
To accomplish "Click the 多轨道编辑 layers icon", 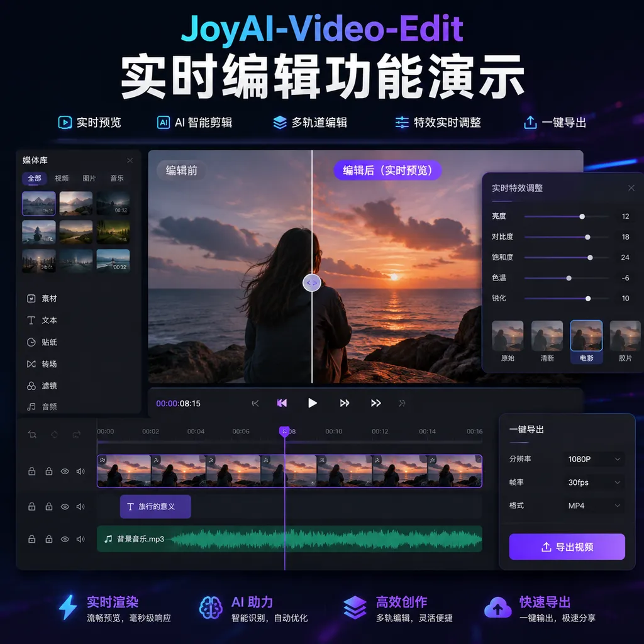I will (280, 123).
